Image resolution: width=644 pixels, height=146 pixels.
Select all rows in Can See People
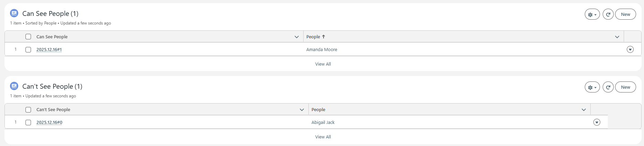click(28, 37)
